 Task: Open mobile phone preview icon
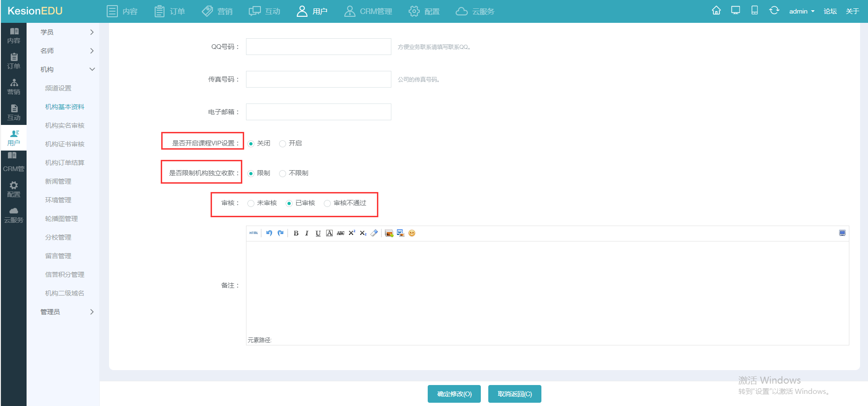pos(754,11)
